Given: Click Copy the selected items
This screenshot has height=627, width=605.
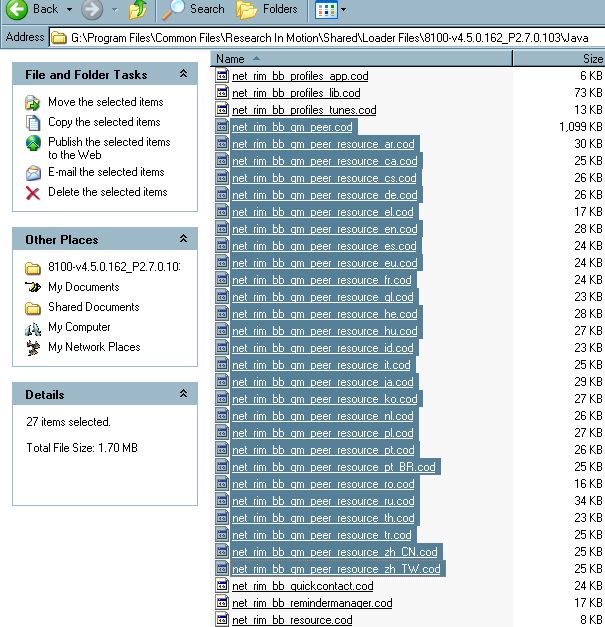Looking at the screenshot, I should click(x=104, y=122).
